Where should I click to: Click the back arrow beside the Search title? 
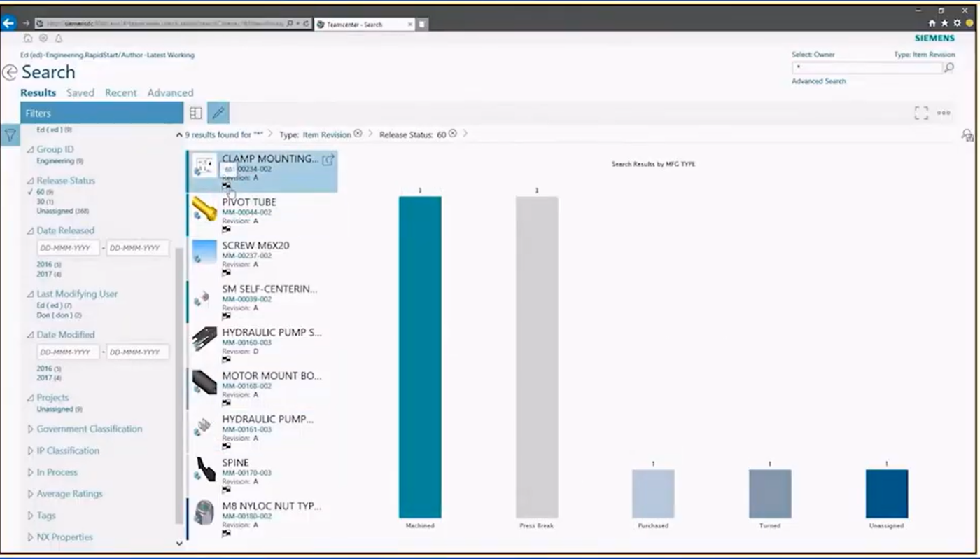point(10,72)
